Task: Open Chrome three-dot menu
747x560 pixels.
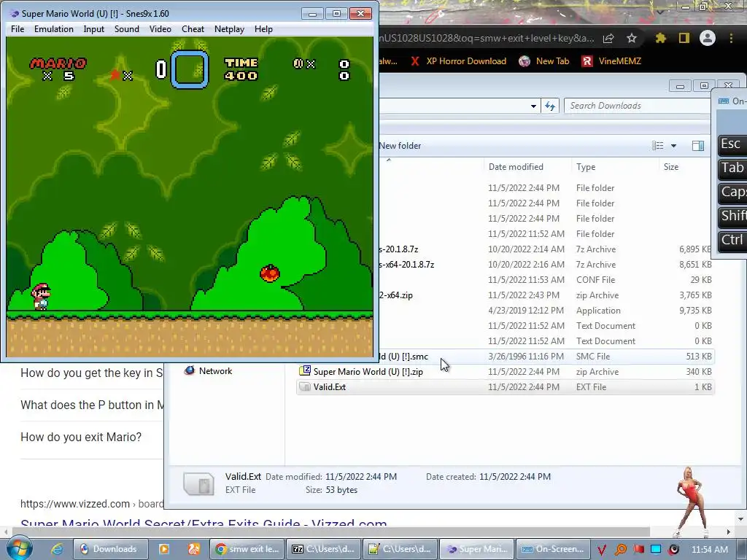Action: click(731, 38)
